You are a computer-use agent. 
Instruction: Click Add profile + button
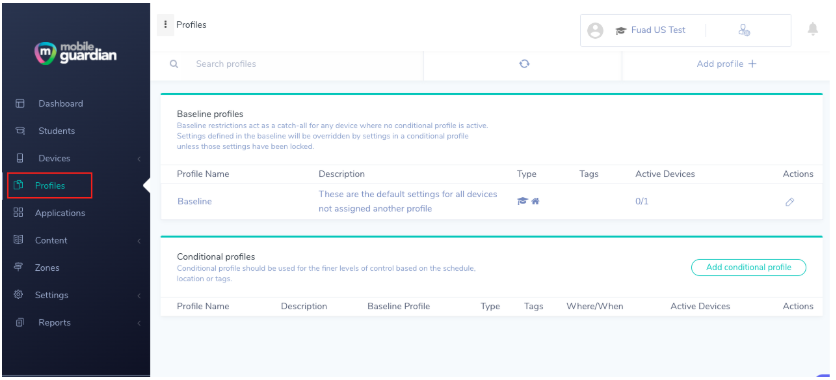(726, 64)
